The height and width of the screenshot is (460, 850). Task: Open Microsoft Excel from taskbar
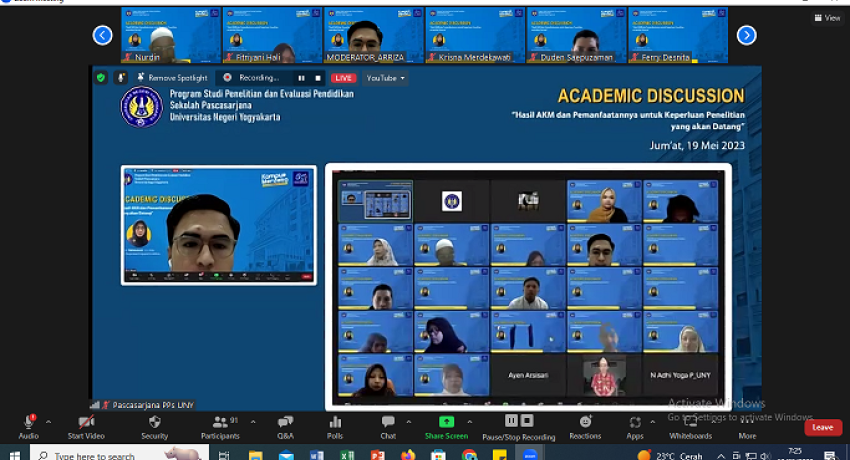coord(347,454)
